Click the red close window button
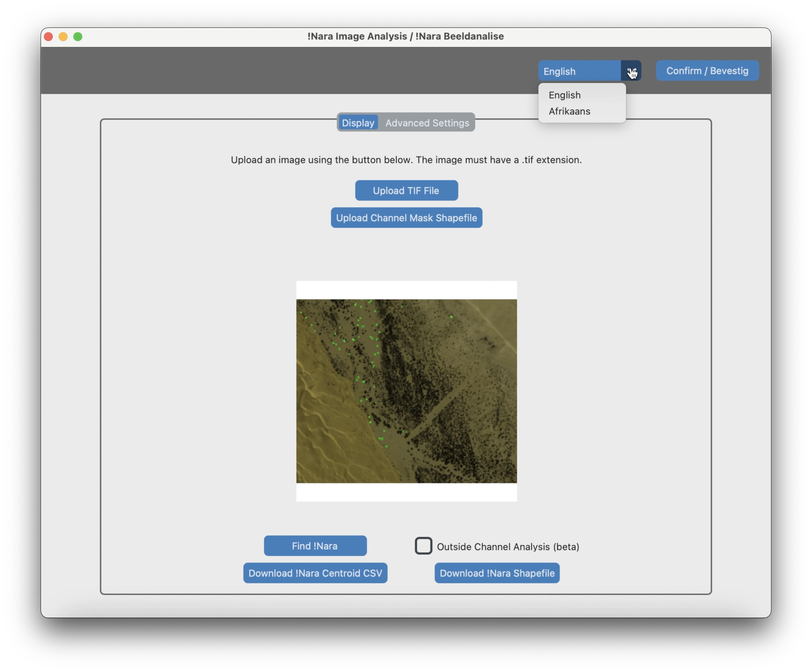 [x=48, y=37]
